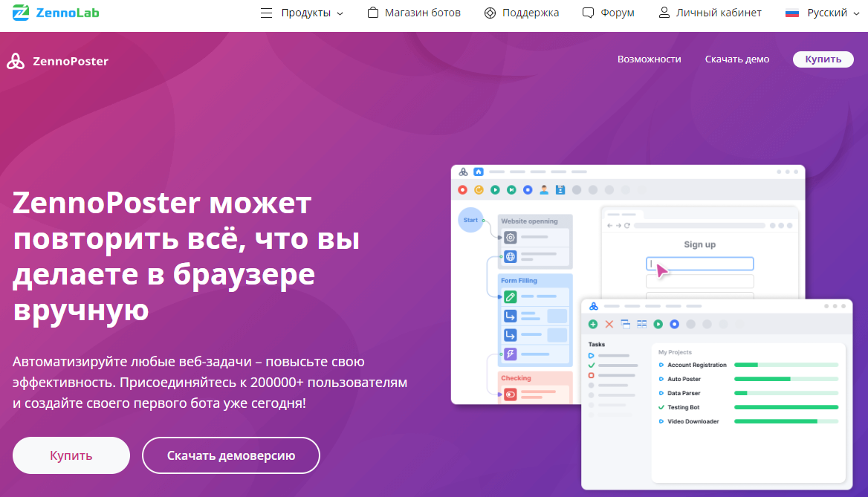The width and height of the screenshot is (868, 497).
Task: Click the ZennoPoster app illustration image
Action: tap(652, 327)
